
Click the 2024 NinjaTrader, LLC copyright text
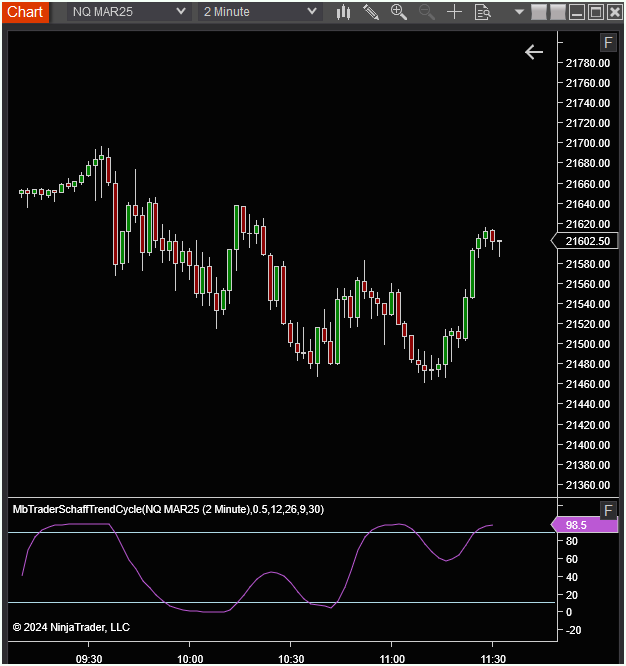point(71,627)
